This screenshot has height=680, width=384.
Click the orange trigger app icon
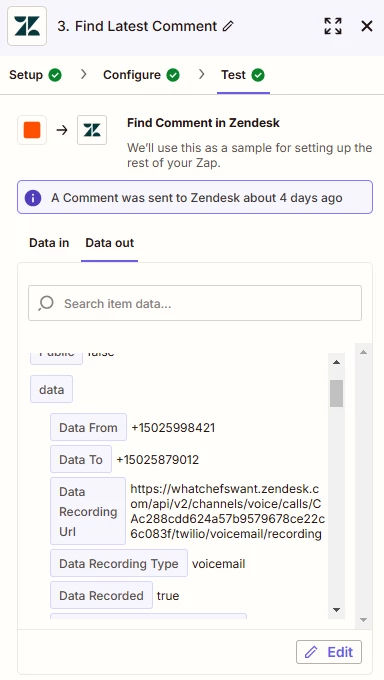[32, 130]
